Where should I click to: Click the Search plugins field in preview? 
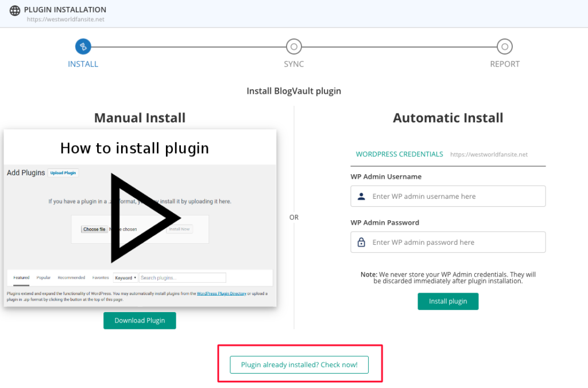183,278
